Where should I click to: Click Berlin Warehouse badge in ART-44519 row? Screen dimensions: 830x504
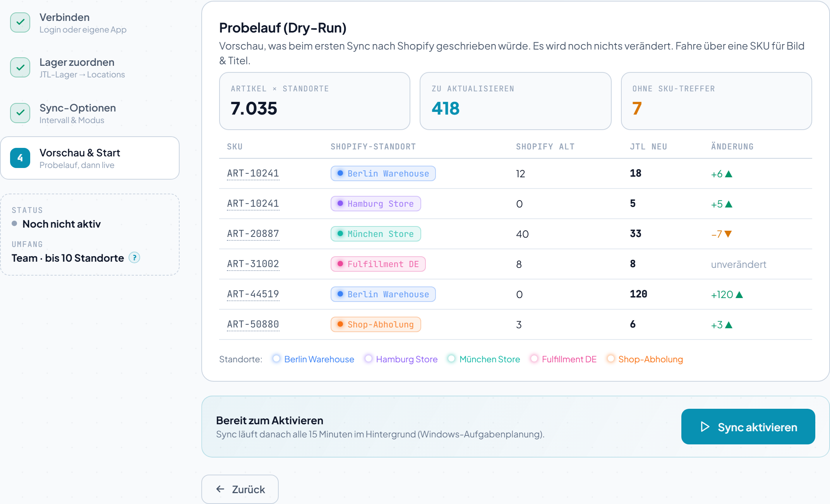tap(383, 294)
